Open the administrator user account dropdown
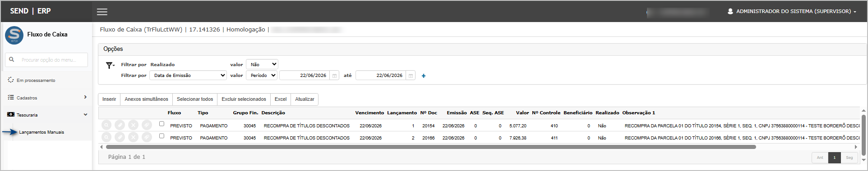The width and height of the screenshot is (868, 171). point(792,11)
